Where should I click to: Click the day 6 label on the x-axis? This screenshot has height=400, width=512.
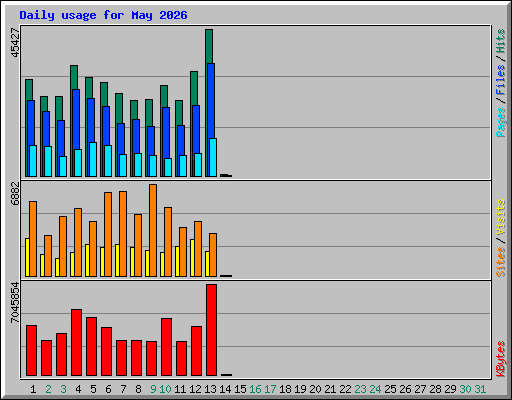[108, 389]
